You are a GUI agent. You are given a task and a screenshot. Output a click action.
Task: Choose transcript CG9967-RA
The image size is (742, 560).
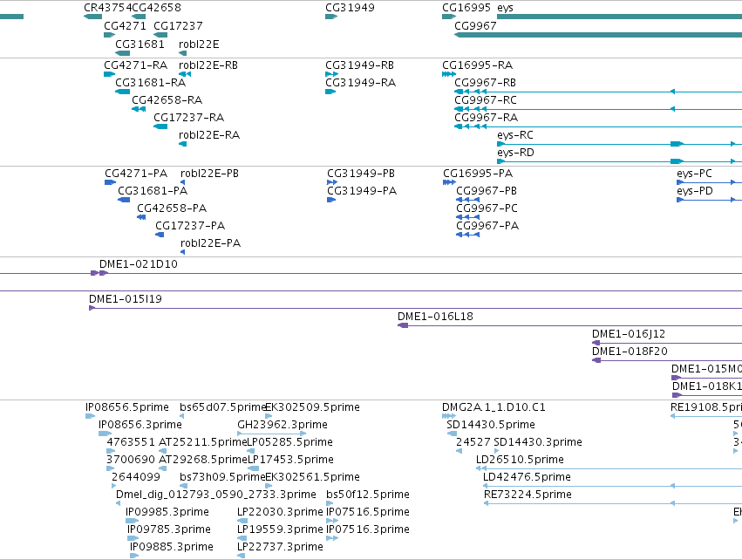[x=486, y=118]
